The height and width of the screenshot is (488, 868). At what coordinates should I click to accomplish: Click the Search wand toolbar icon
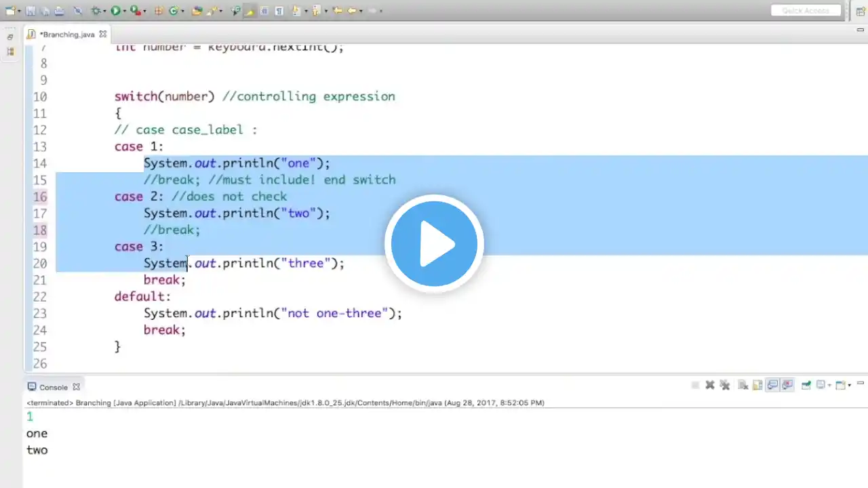(212, 11)
